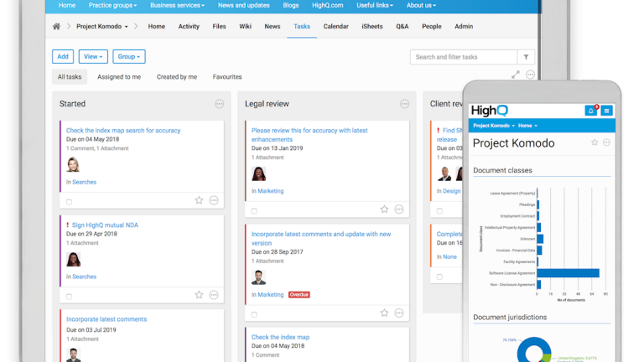The height and width of the screenshot is (362, 644).
Task: Open the 'Sign HighQ mutual NDA' task
Action: pyautogui.click(x=105, y=225)
